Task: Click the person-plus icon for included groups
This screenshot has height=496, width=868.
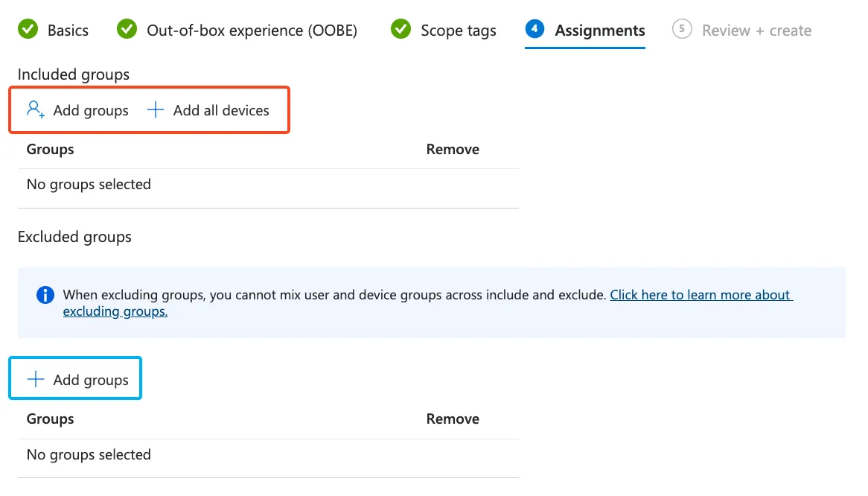Action: point(36,109)
